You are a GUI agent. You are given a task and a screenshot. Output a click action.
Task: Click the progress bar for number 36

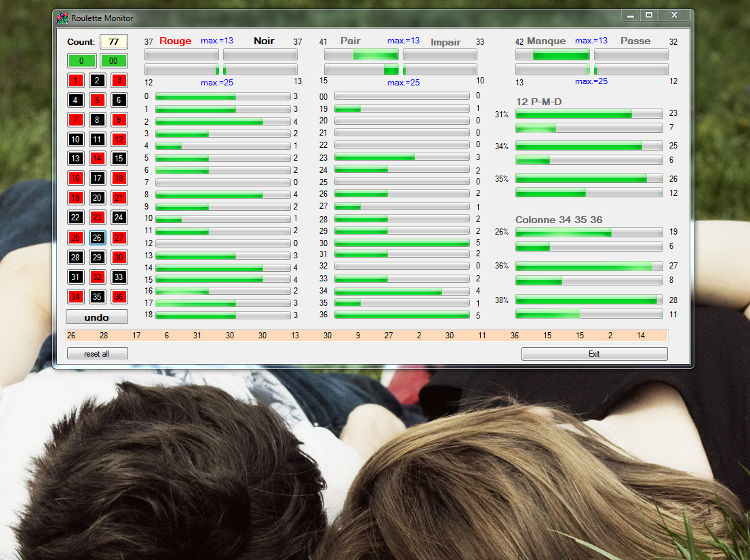pos(401,315)
